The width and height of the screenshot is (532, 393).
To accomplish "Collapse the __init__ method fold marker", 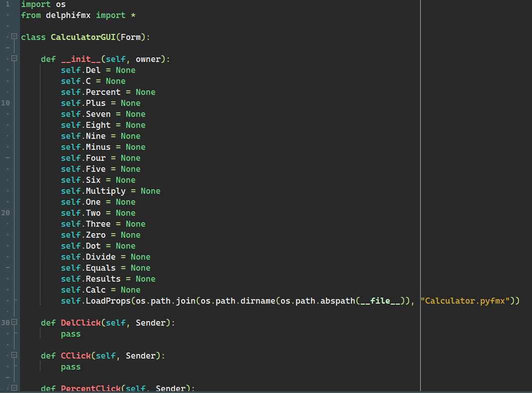I will (x=14, y=59).
